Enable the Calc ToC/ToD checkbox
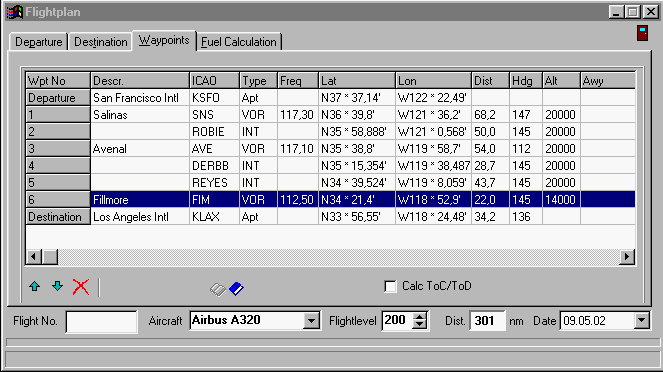Viewport: 663px width, 372px height. point(390,286)
